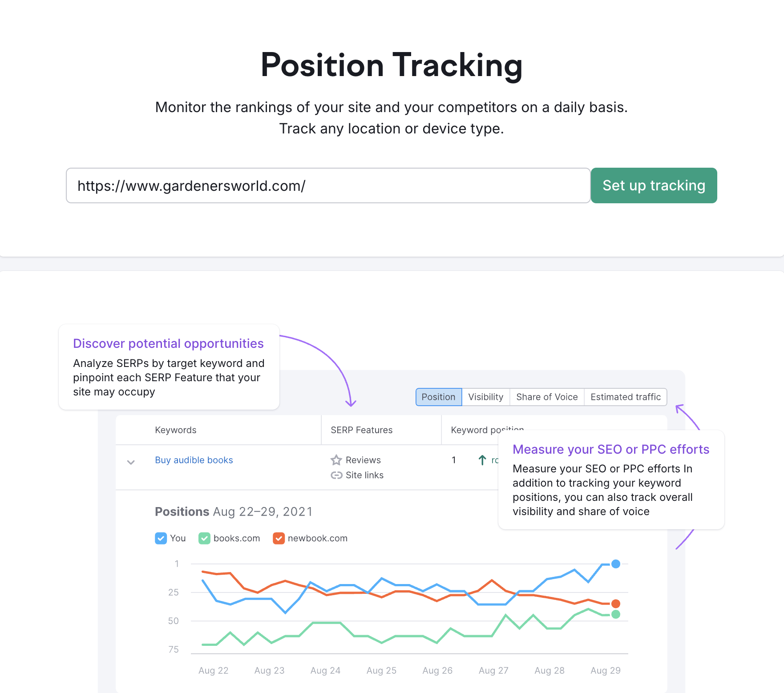The width and height of the screenshot is (784, 693).
Task: Switch to the Visibility tab
Action: [x=485, y=397]
